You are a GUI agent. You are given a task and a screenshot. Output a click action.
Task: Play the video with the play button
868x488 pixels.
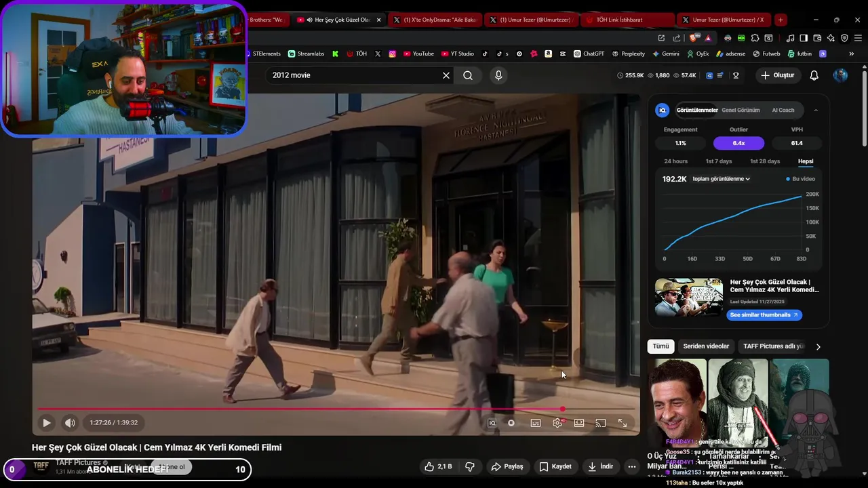click(x=46, y=423)
